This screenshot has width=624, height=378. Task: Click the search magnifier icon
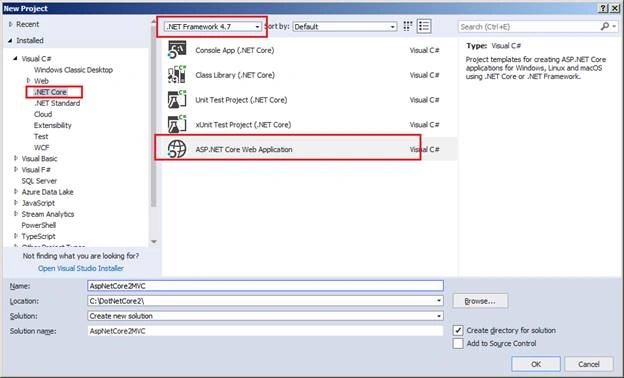point(604,26)
